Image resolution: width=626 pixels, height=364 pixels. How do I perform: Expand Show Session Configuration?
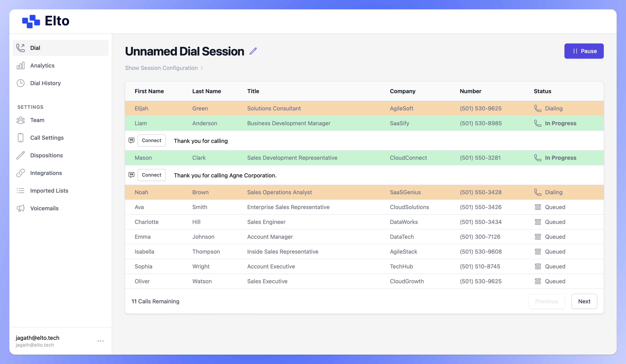point(164,68)
